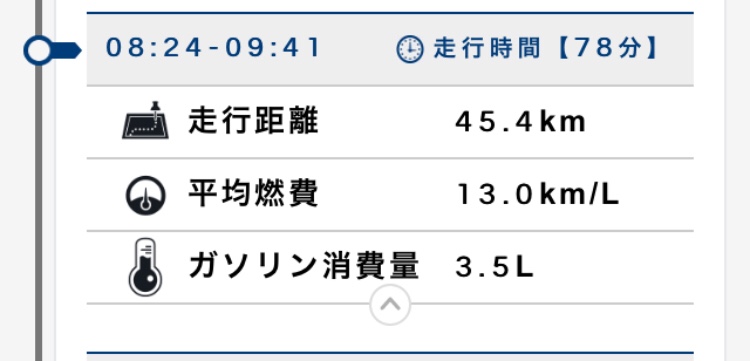Click the 3.5L gasoline consumption value
This screenshot has height=361, width=750.
click(494, 268)
